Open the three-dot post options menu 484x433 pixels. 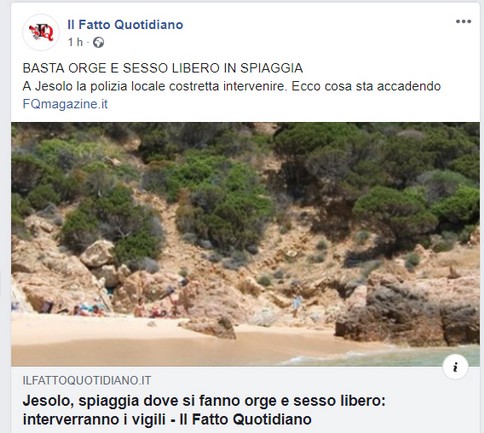pyautogui.click(x=463, y=22)
